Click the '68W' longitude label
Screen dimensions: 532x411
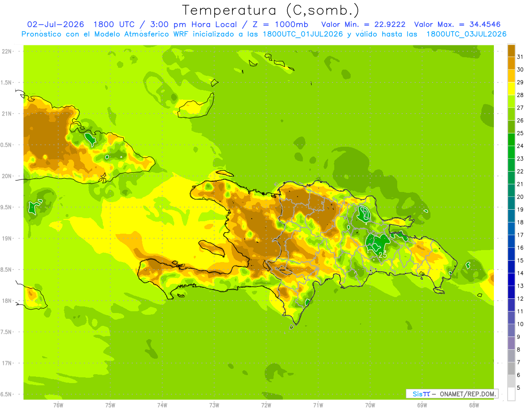(x=474, y=405)
